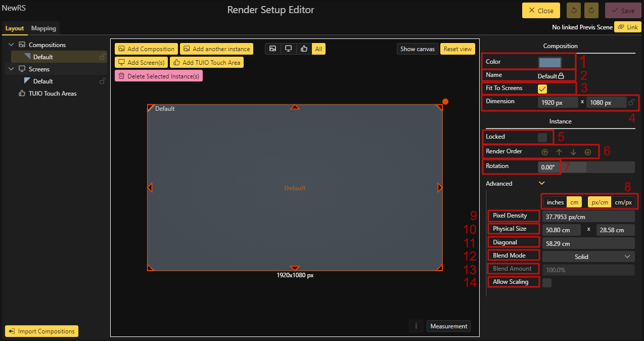Enable the Locked checkbox
The image size is (644, 341).
pos(542,138)
